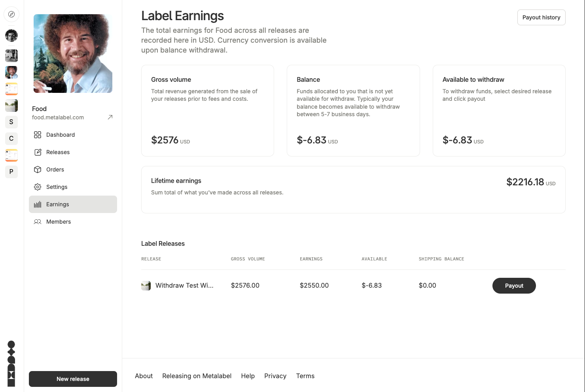Open the Releasing on Metalabel link
585x392 pixels.
pyautogui.click(x=197, y=376)
